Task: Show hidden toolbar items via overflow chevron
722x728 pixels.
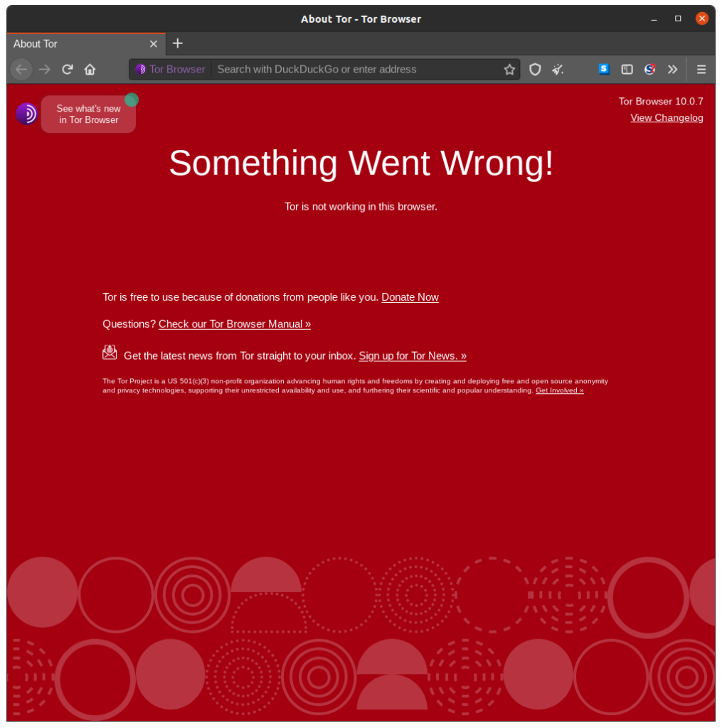Action: click(672, 69)
